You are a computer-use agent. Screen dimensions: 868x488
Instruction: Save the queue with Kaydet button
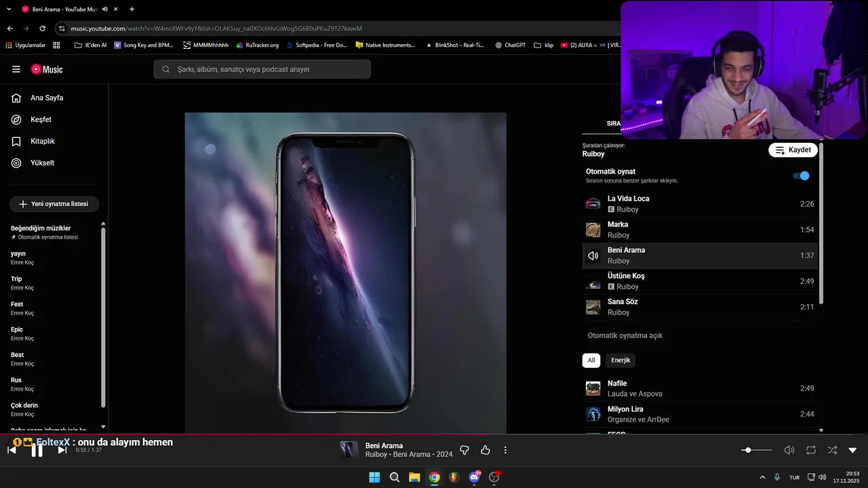coord(793,150)
